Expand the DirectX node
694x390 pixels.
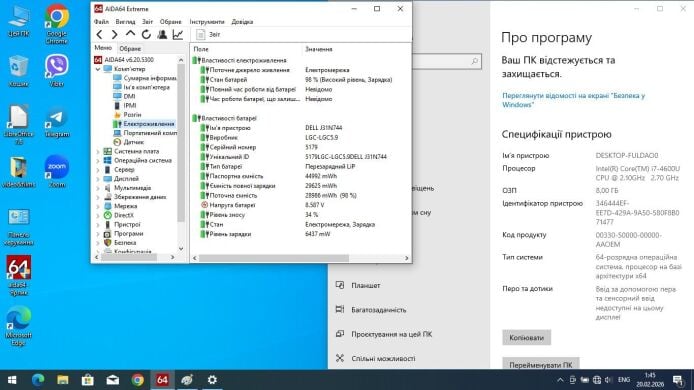[x=98, y=215]
